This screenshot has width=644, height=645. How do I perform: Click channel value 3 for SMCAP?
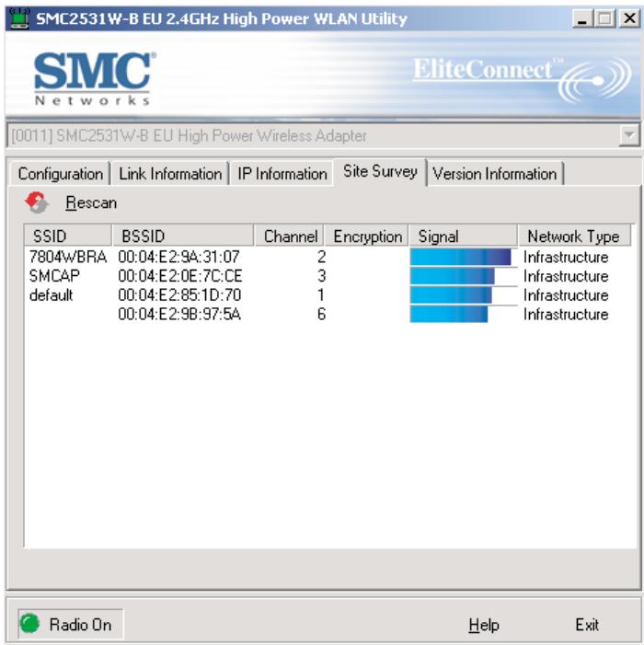(322, 276)
